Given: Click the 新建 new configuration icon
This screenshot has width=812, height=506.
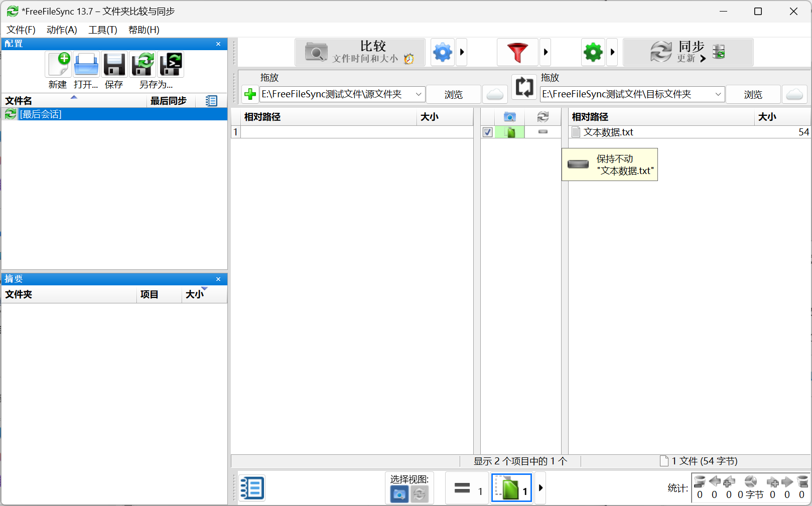Looking at the screenshot, I should tap(59, 65).
